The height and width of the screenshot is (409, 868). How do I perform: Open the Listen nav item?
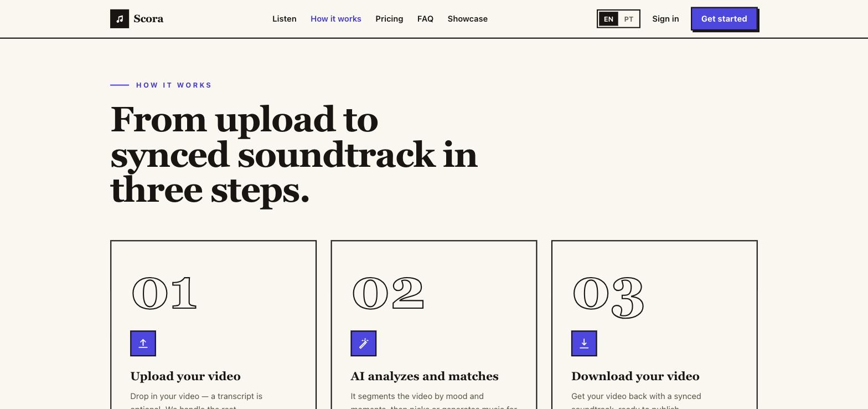[x=285, y=19]
